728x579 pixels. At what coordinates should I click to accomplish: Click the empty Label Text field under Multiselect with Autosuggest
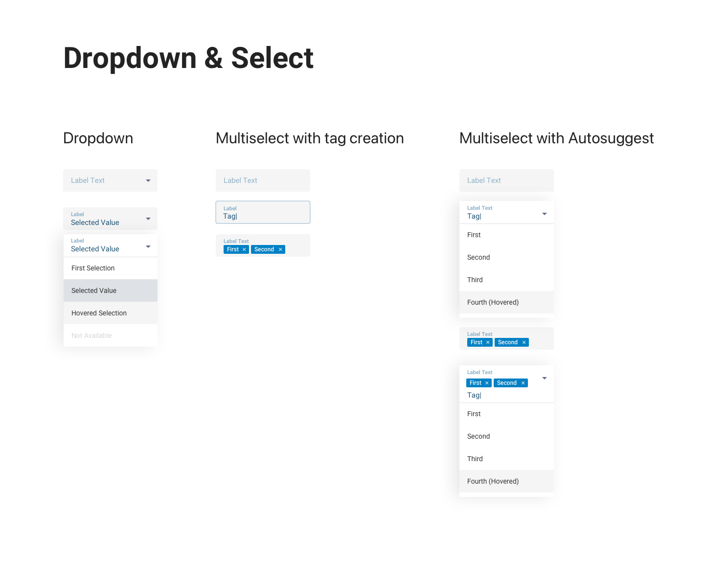[506, 180]
